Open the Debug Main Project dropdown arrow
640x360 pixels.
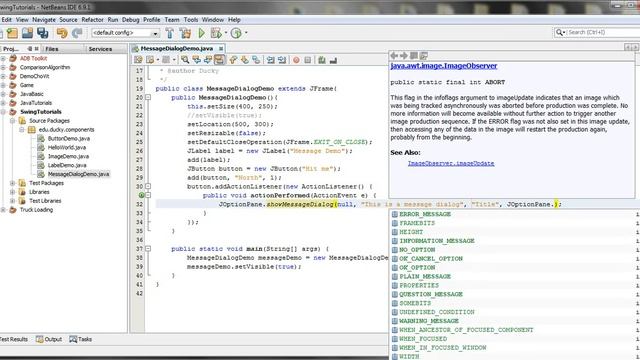[226, 33]
